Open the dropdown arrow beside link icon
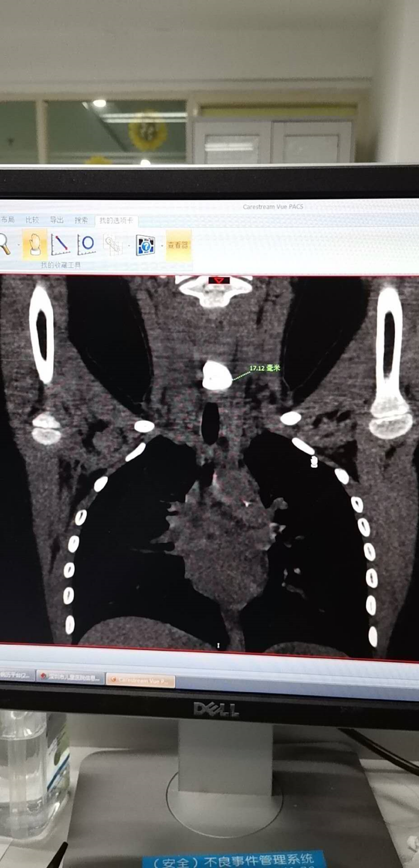 [129, 246]
